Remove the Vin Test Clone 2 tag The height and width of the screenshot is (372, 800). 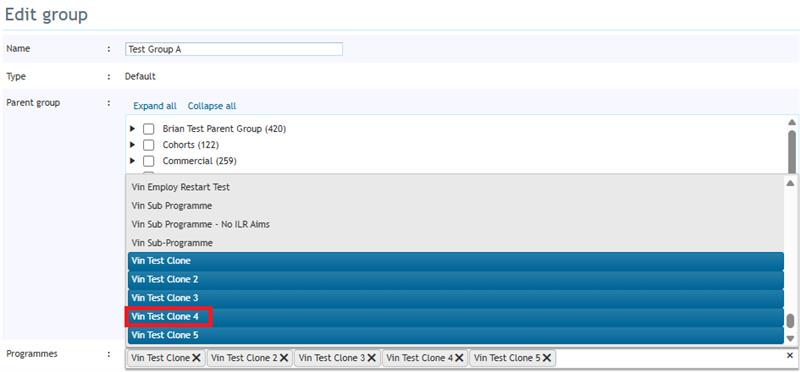point(284,358)
